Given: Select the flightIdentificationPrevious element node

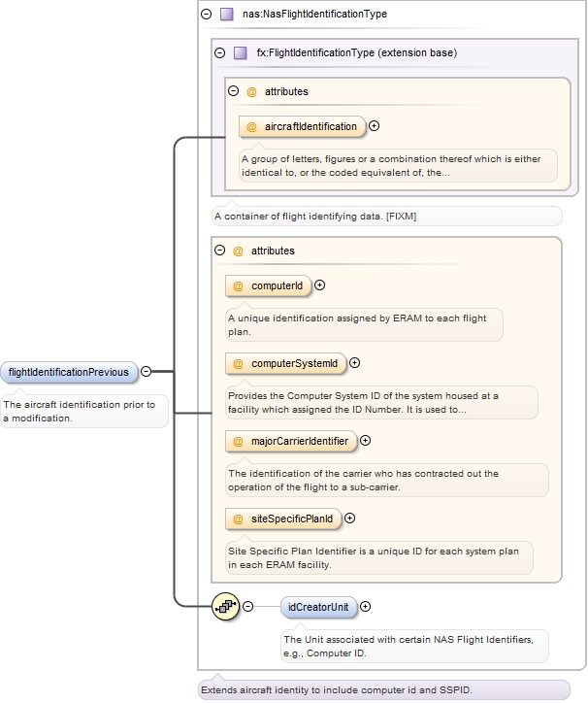Looking at the screenshot, I should 69,372.
